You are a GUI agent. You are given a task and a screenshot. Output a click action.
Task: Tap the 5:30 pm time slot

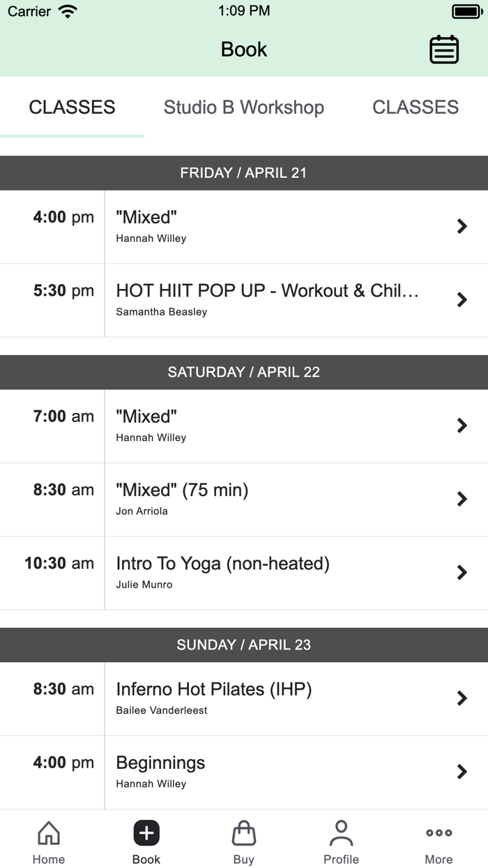(63, 290)
